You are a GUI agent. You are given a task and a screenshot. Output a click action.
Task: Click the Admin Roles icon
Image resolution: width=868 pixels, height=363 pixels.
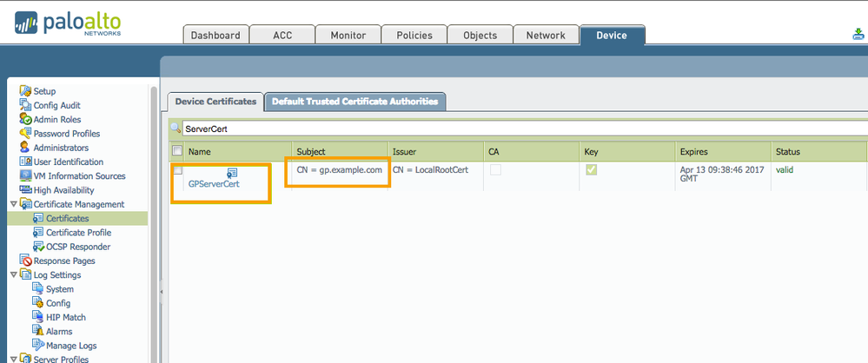25,120
